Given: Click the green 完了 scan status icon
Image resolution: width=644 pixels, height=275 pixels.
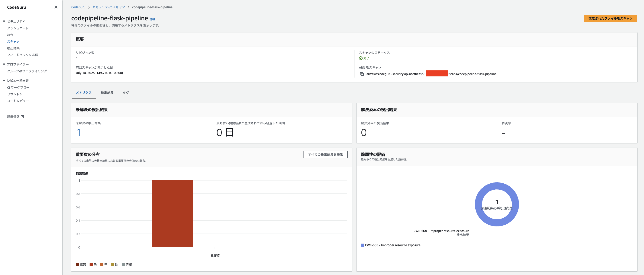Looking at the screenshot, I should click(x=360, y=58).
